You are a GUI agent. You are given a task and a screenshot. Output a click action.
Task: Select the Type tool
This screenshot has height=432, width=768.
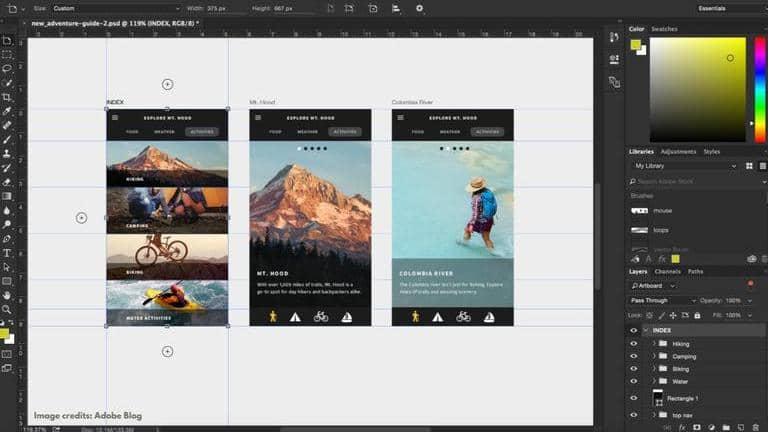7,253
